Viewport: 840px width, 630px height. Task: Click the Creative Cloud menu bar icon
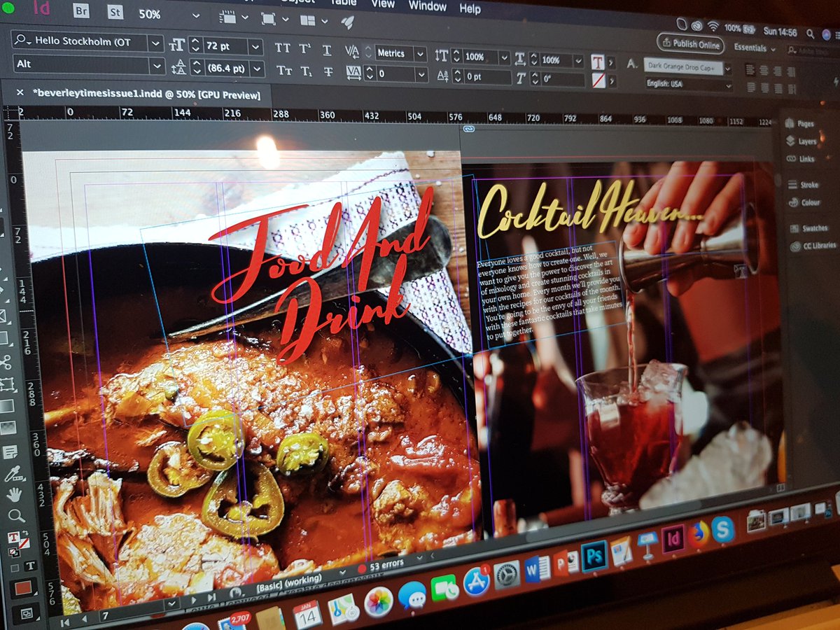click(x=696, y=26)
